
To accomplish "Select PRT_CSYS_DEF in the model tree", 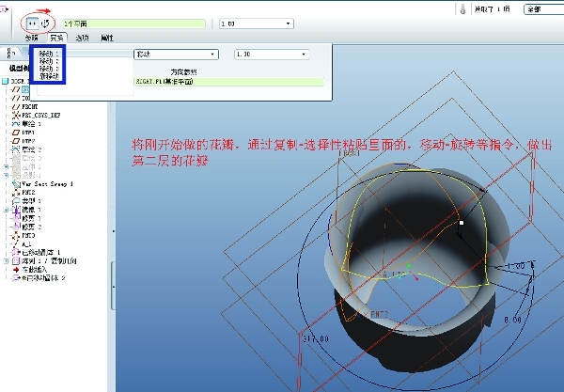I will pos(41,115).
